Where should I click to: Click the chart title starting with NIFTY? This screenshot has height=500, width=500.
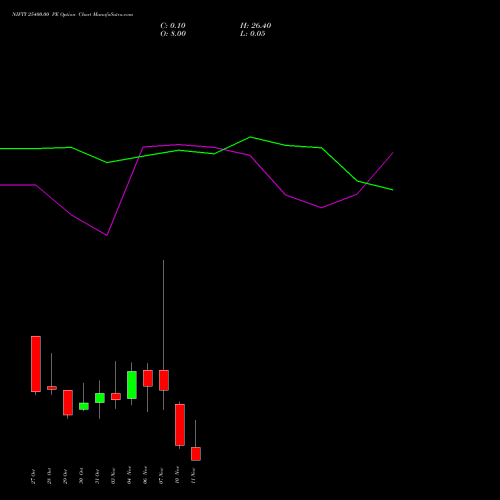coord(72,15)
